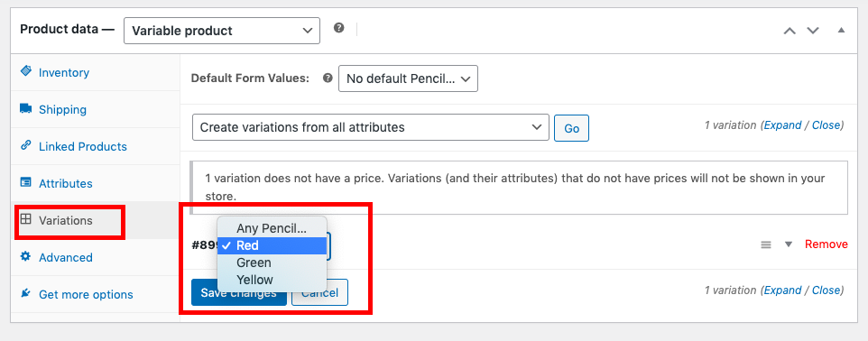Viewport: 868px width, 341px height.
Task: Click the Variations grid icon
Action: (x=26, y=219)
